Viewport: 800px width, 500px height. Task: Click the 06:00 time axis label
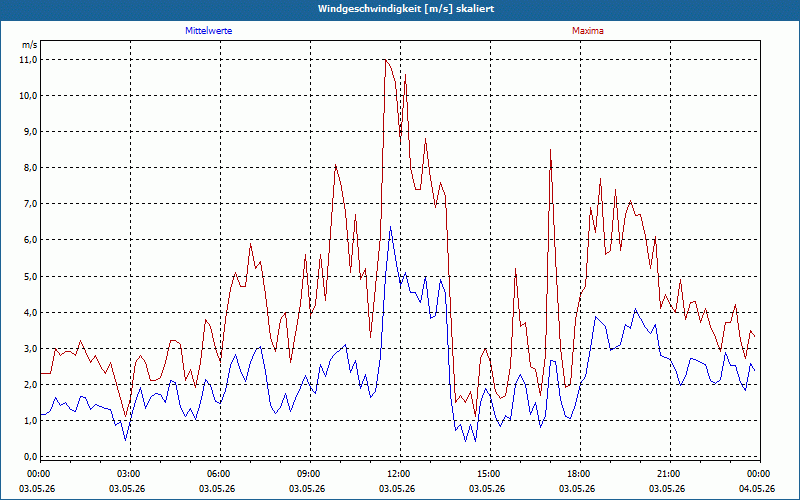coord(218,474)
